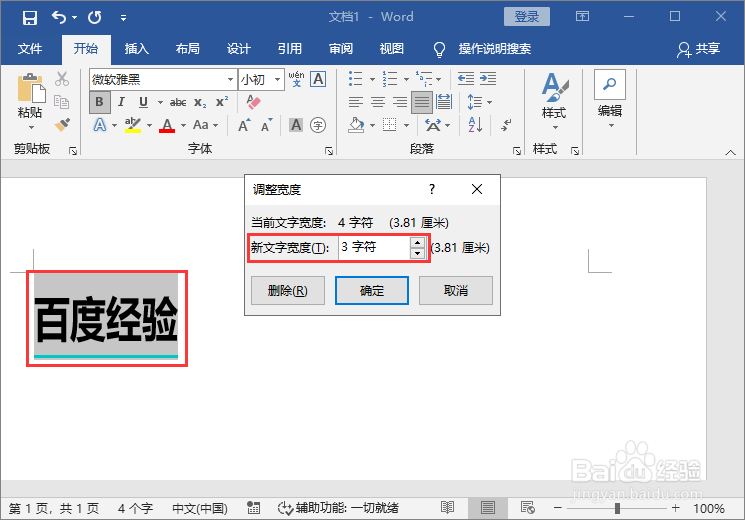Click the Cut scissors icon
Screen dimensions: 745x520
[62, 79]
